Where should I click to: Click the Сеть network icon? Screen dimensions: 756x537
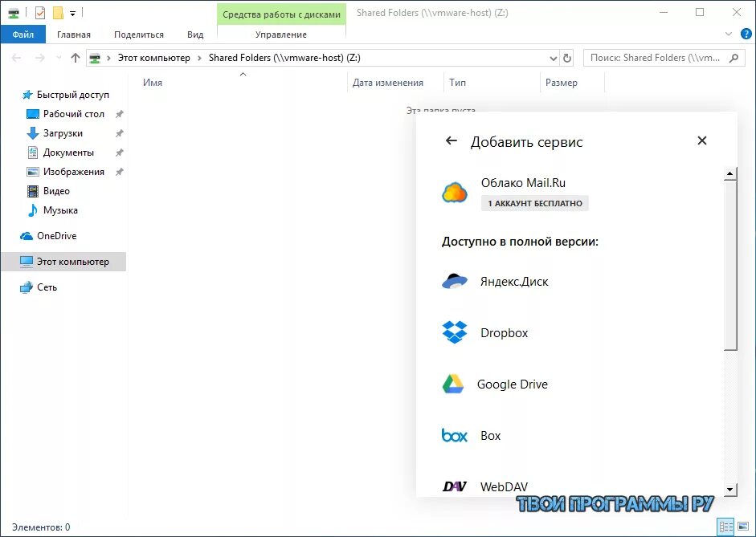(x=27, y=287)
